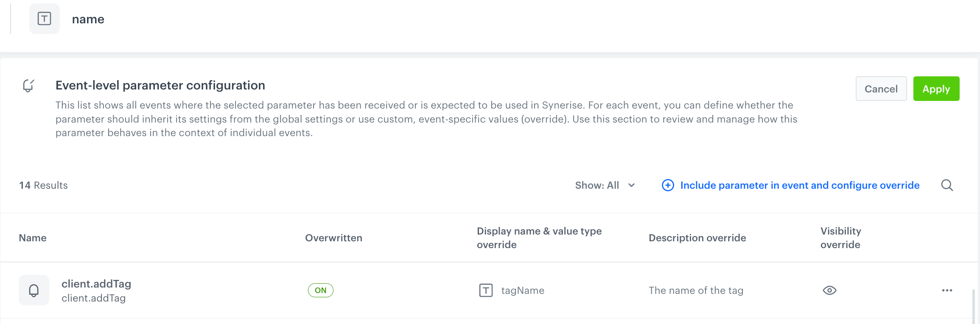This screenshot has height=324, width=980.
Task: Click Include parameter in event and configure override
Action: (800, 185)
